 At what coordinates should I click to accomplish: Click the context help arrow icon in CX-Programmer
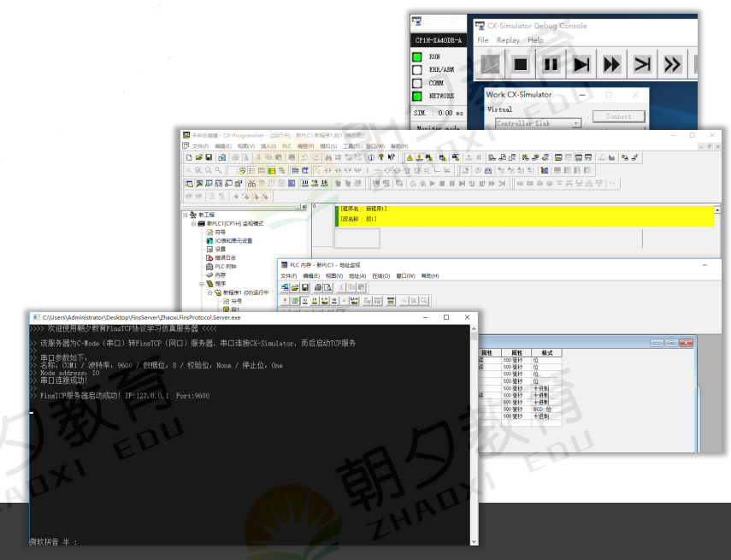(x=391, y=157)
